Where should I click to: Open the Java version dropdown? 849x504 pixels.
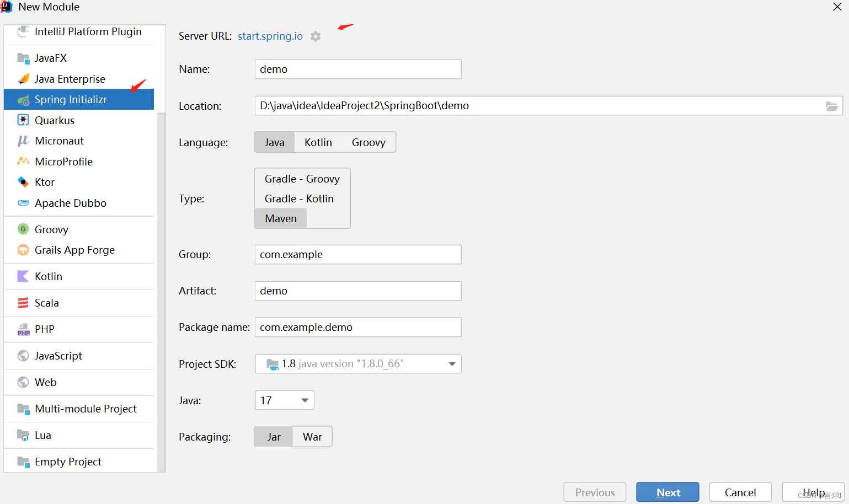coord(285,400)
